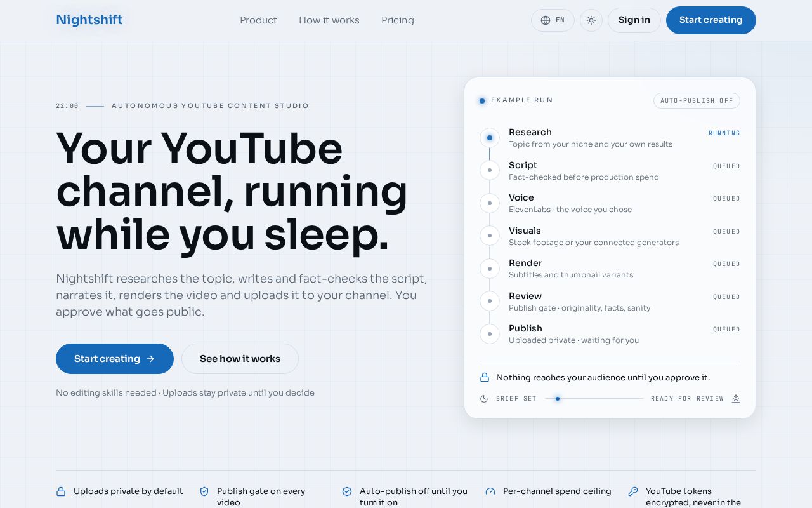Select the Visuals step node
812x508 pixels.
point(489,236)
